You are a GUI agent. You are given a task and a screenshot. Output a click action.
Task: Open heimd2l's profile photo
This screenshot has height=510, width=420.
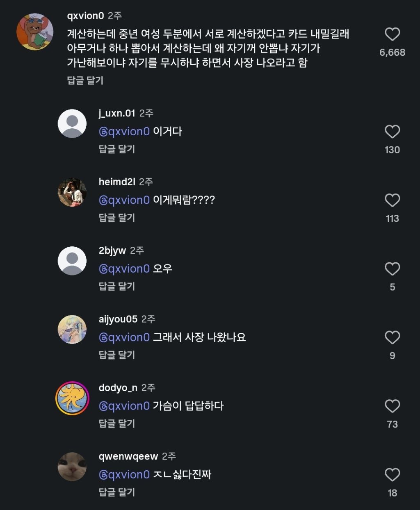pyautogui.click(x=72, y=192)
